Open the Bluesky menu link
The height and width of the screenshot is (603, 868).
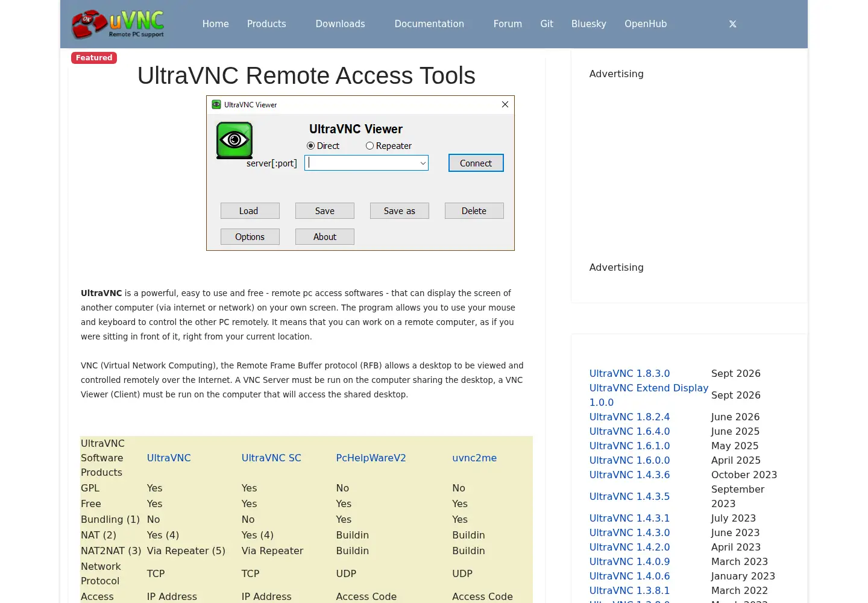(x=589, y=24)
